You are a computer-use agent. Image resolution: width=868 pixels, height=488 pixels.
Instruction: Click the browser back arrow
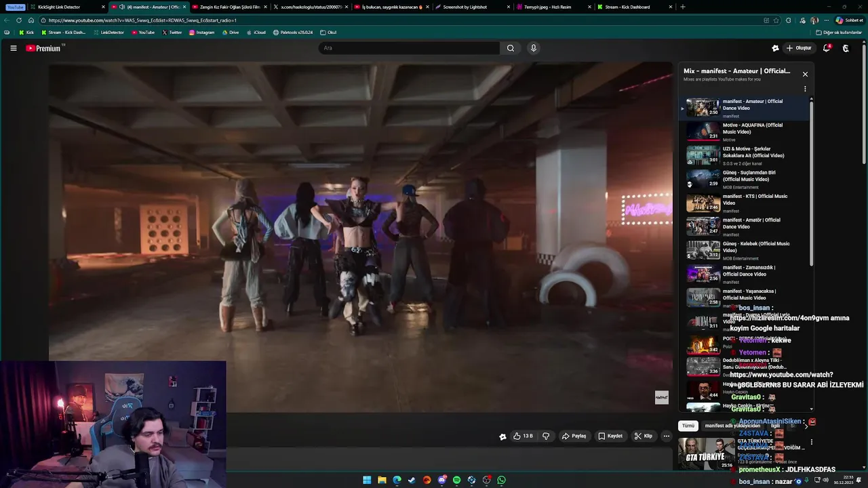[7, 20]
